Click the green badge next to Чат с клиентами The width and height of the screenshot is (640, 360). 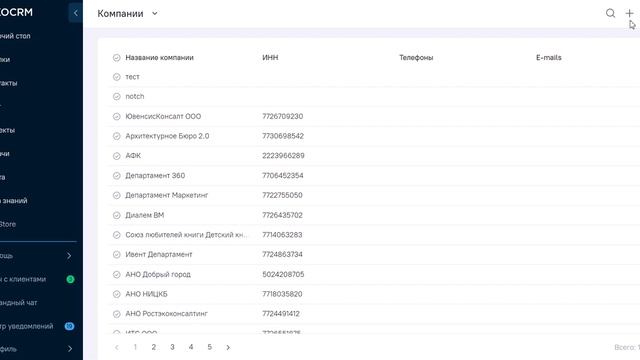(70, 279)
